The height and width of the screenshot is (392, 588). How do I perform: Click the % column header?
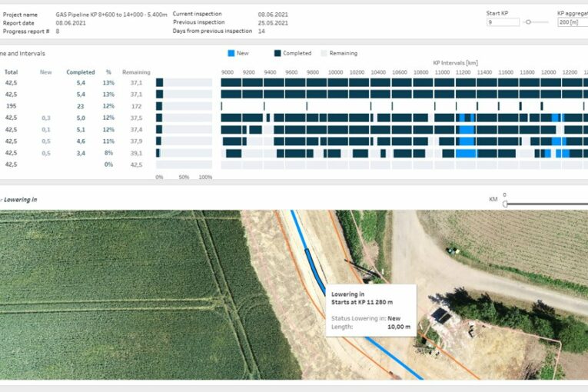point(108,72)
